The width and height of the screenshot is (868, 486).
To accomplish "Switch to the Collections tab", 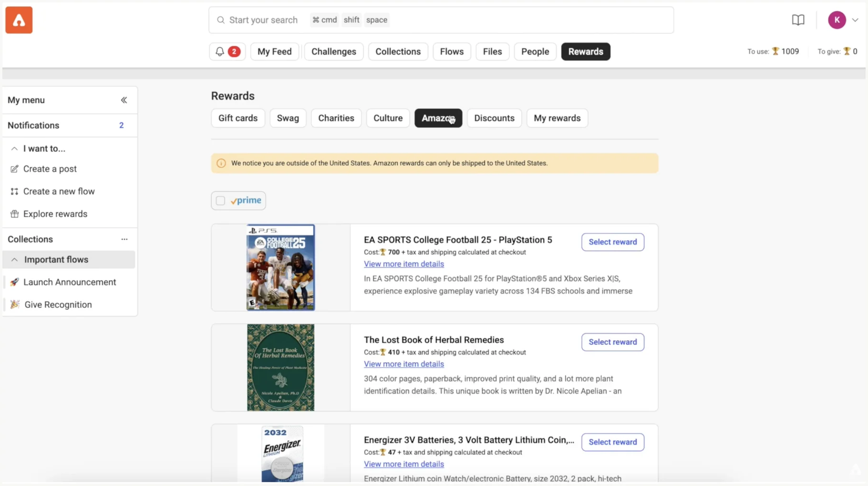I will point(398,51).
